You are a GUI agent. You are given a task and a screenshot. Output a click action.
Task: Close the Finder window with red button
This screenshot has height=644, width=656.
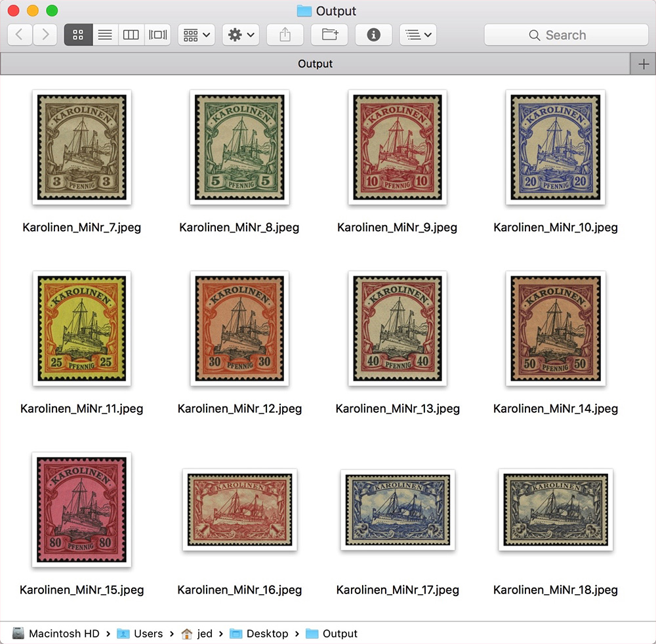(x=13, y=11)
